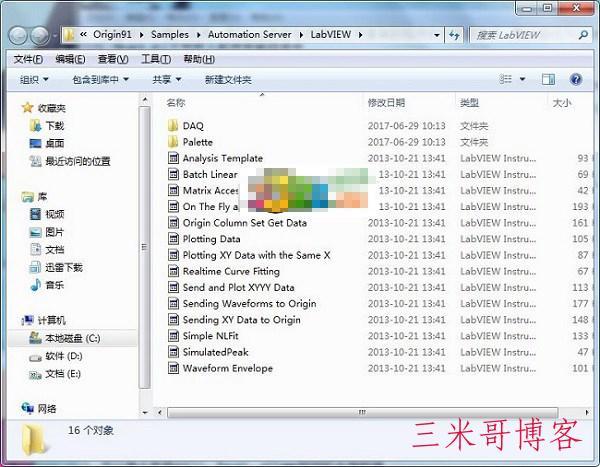Select Origin Column Set Get Data file

click(x=245, y=223)
